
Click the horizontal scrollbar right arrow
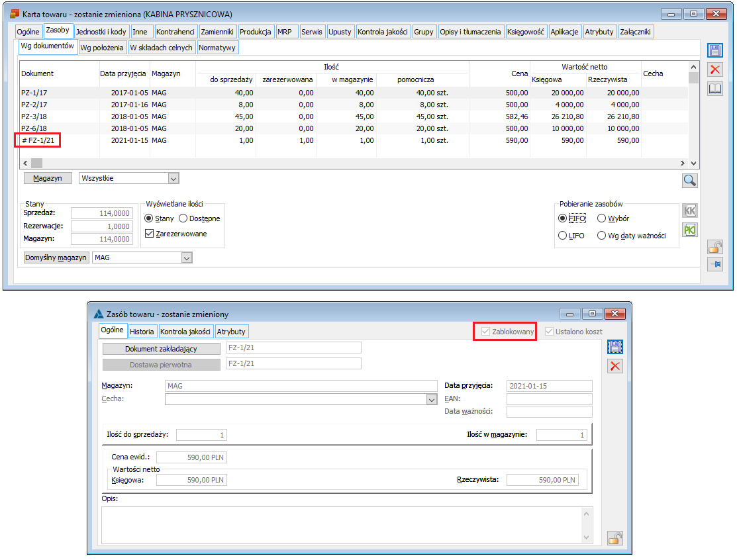coord(683,163)
